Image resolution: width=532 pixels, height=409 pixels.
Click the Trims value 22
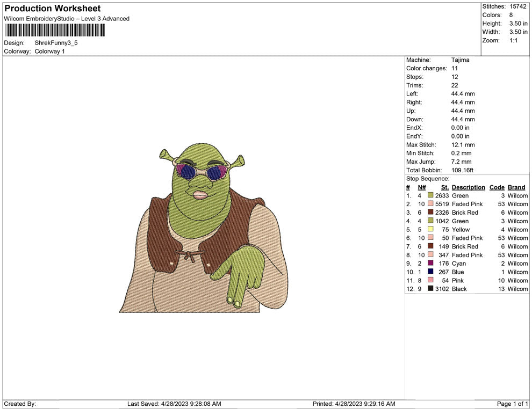pyautogui.click(x=455, y=85)
